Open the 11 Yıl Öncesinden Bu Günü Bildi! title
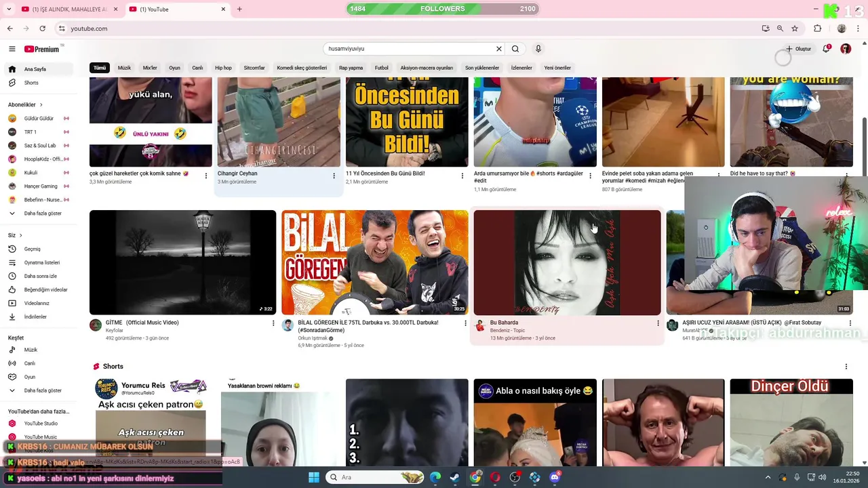The image size is (868, 488). [x=385, y=174]
